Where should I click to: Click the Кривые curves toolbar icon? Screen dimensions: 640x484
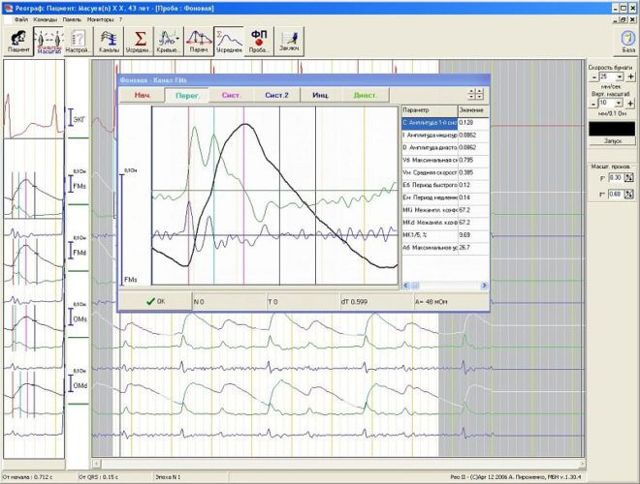169,39
